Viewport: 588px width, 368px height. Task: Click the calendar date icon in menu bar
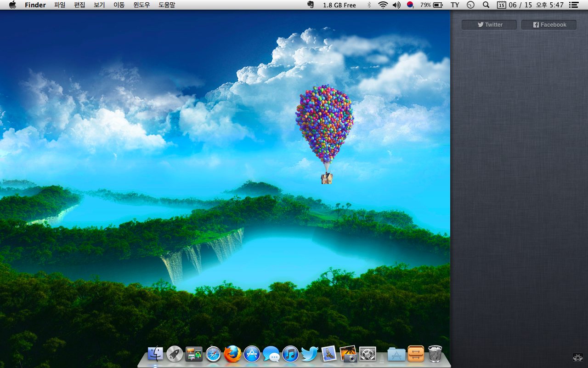tap(502, 5)
